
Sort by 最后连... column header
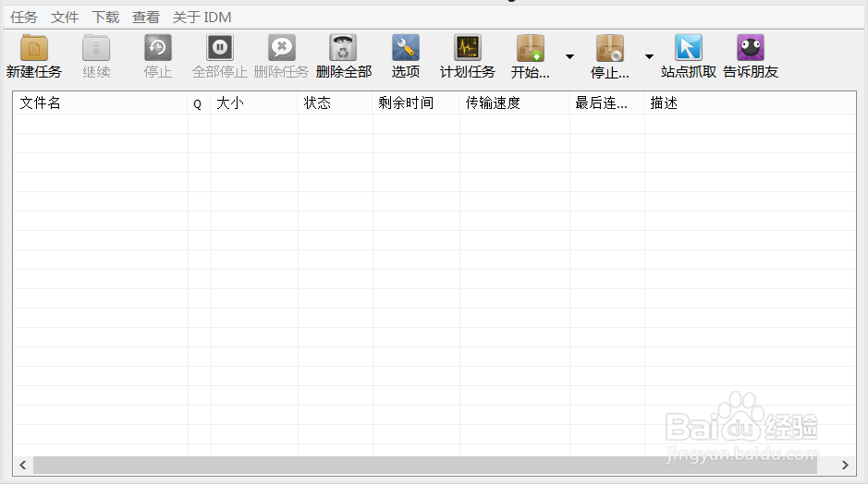point(606,103)
